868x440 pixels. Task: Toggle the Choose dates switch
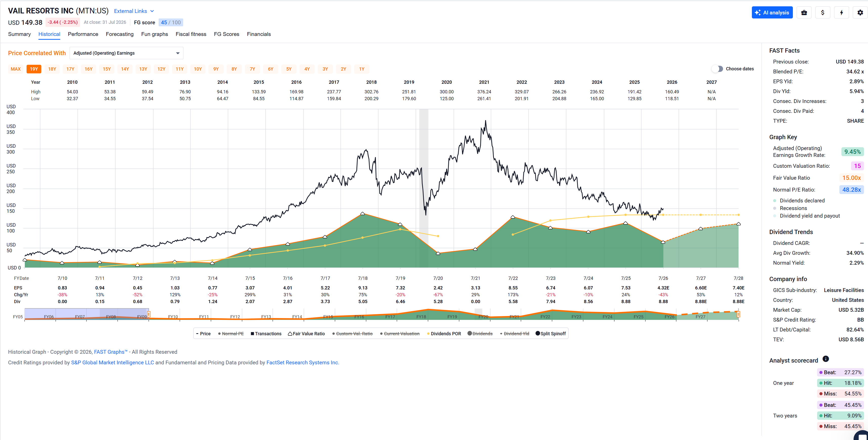(x=717, y=69)
